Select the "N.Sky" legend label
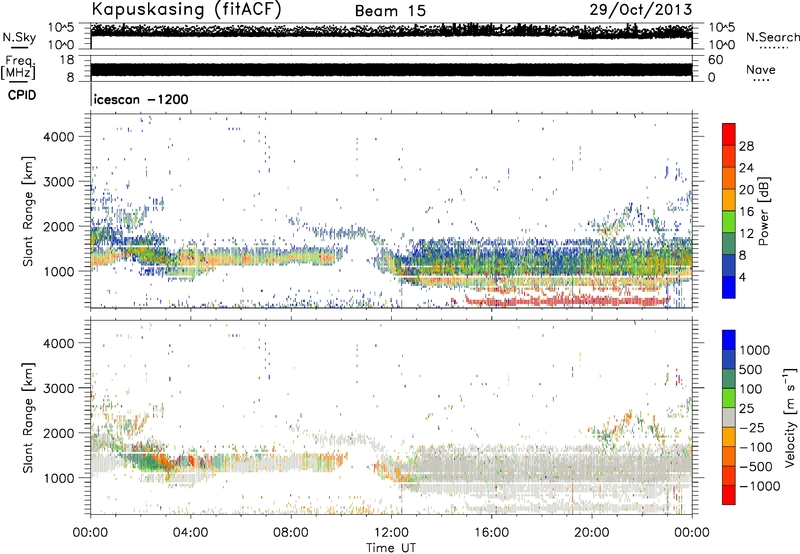Image resolution: width=800 pixels, height=554 pixels. 19,37
